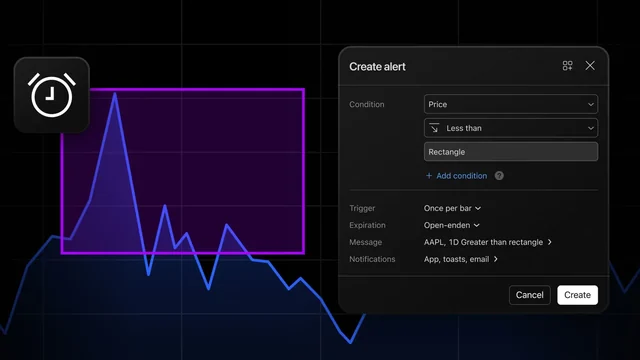Image resolution: width=640 pixels, height=360 pixels.
Task: Expand the Once per bar trigger dropdown
Action: tap(452, 208)
